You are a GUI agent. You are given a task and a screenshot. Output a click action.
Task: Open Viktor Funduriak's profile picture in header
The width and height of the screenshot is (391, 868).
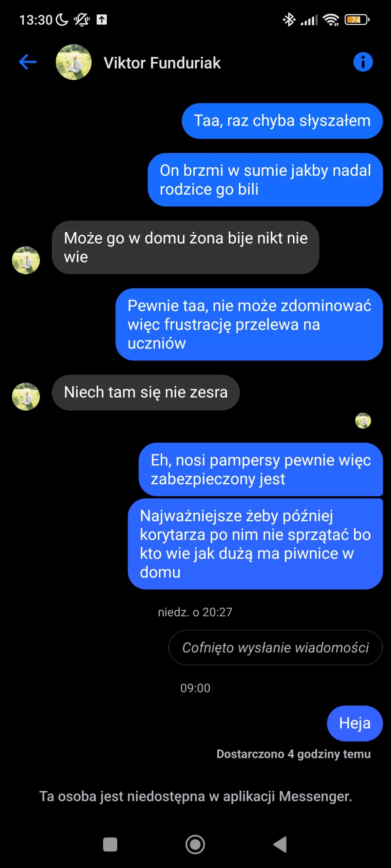pos(73,62)
